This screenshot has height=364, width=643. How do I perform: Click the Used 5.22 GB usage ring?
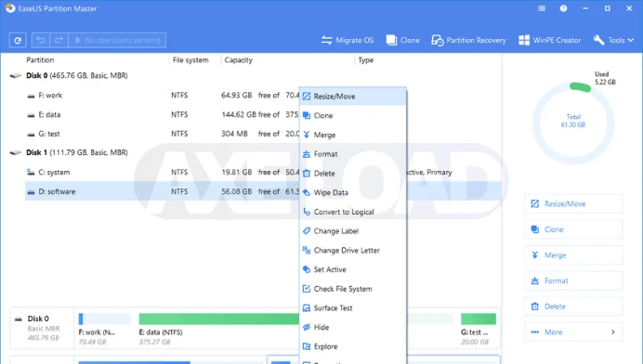click(x=573, y=123)
